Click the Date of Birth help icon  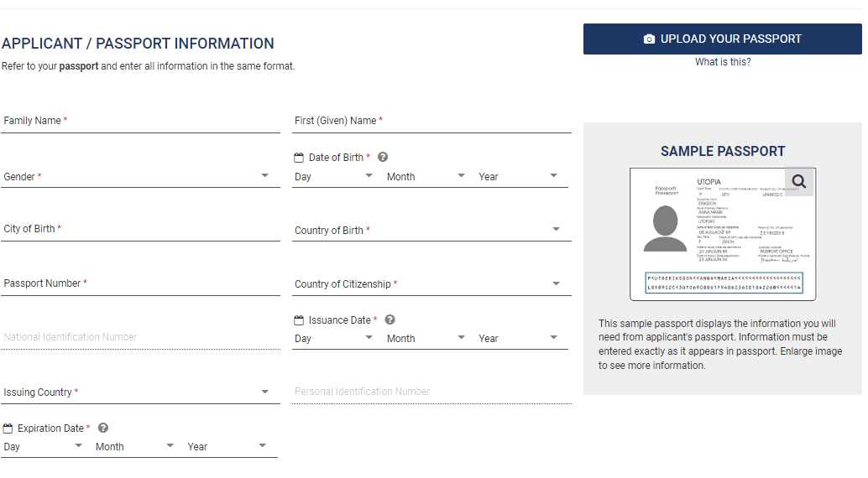click(383, 157)
